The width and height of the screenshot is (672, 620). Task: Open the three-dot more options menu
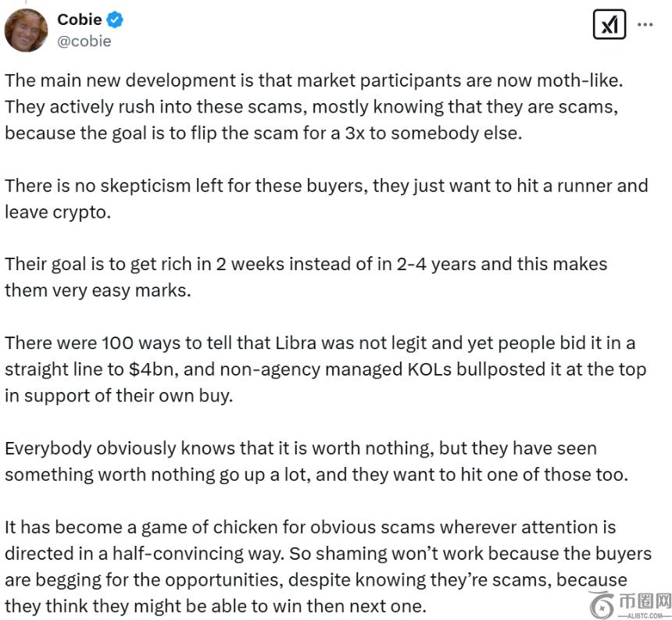tap(645, 24)
